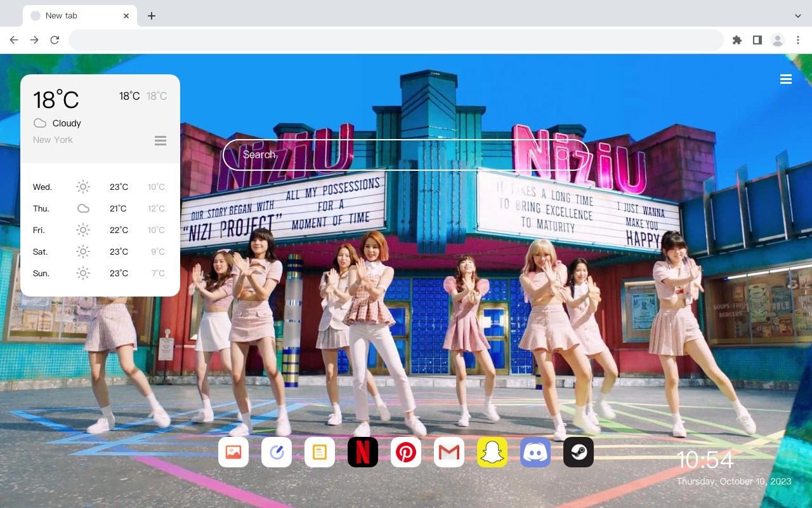Open the weather widget menu icon
This screenshot has height=508, width=812.
click(160, 140)
